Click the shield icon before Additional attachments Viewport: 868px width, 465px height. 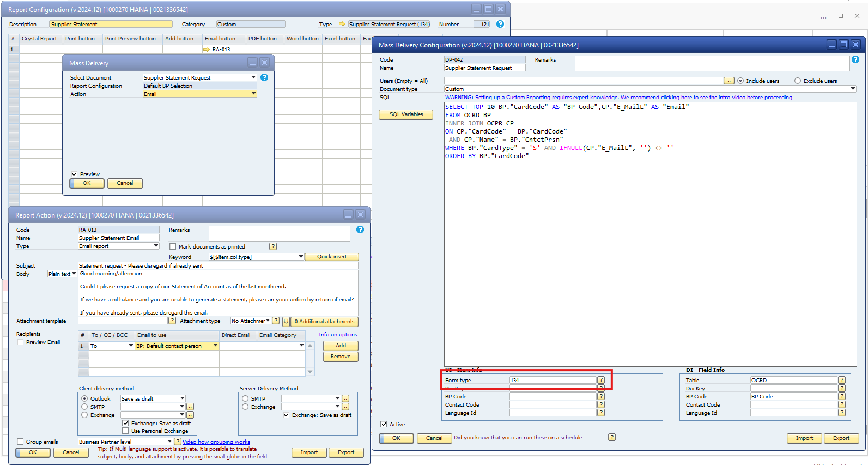click(x=286, y=322)
